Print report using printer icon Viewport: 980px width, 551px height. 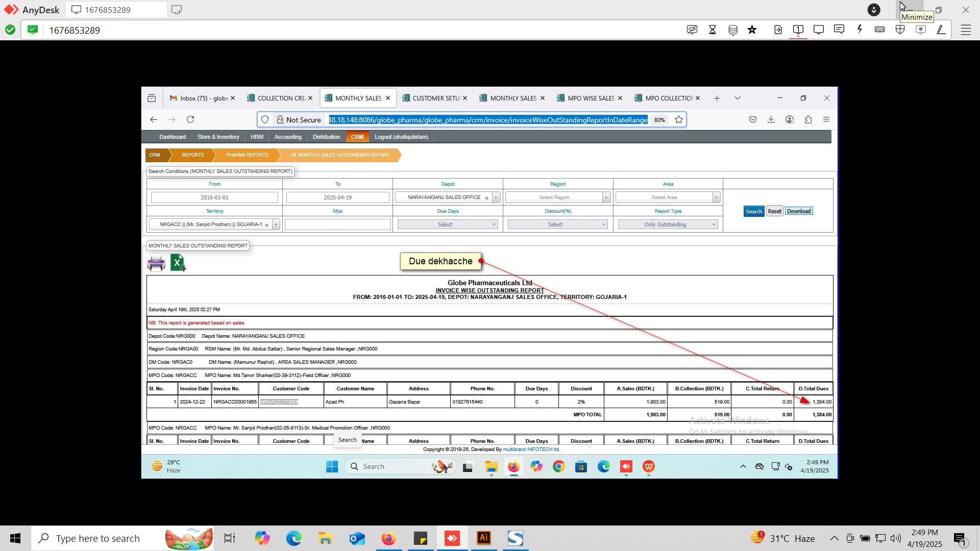[156, 263]
